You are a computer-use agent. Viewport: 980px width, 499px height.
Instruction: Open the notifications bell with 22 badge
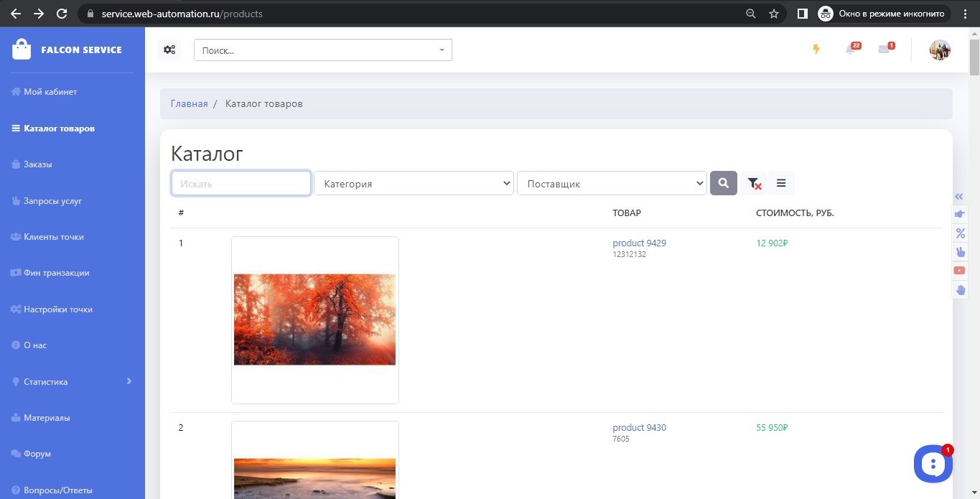pos(851,50)
